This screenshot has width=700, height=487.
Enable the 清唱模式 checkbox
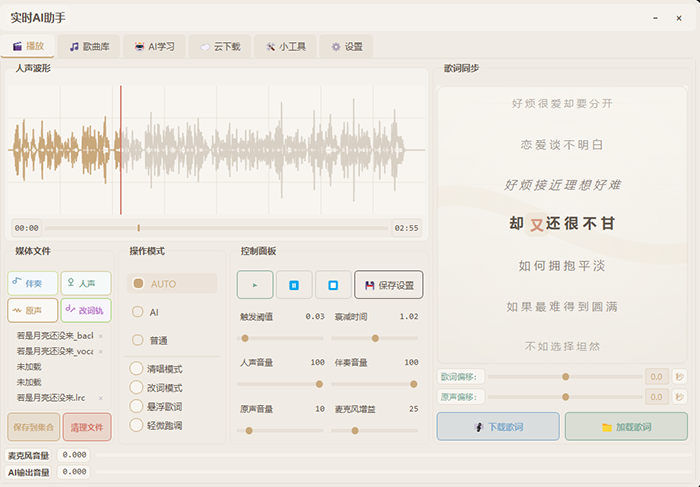(136, 368)
